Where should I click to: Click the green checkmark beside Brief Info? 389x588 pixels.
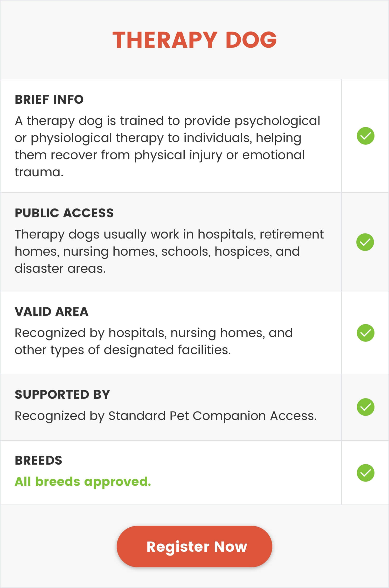pos(365,136)
